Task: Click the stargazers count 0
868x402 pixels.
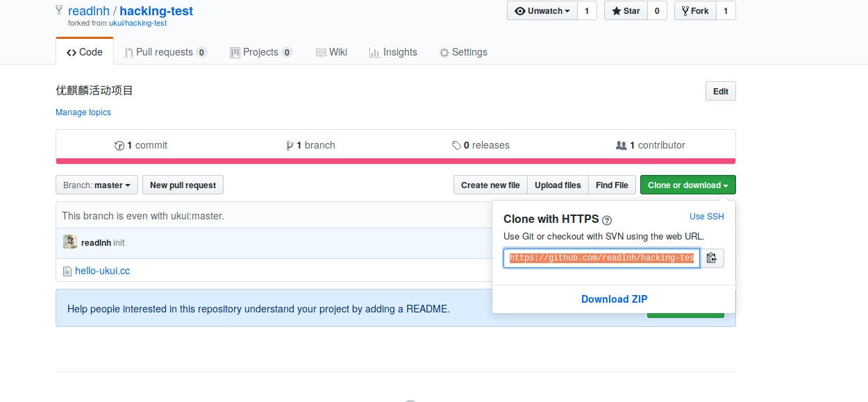Action: (657, 11)
